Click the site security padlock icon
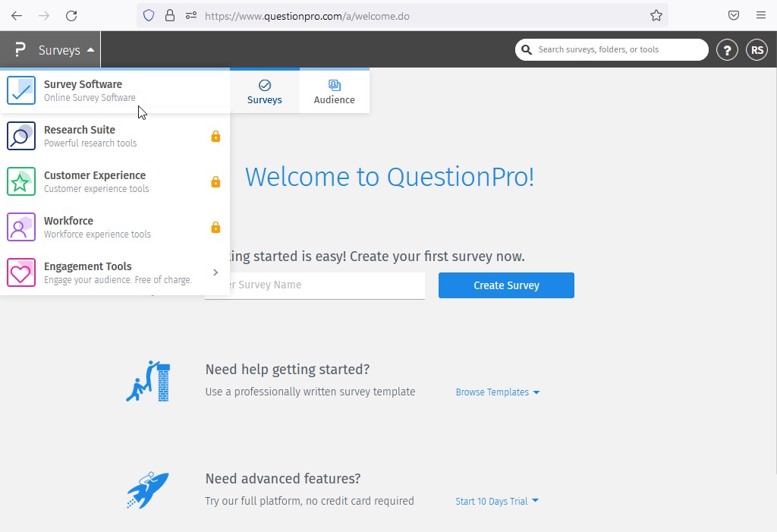The image size is (777, 532). [x=170, y=16]
